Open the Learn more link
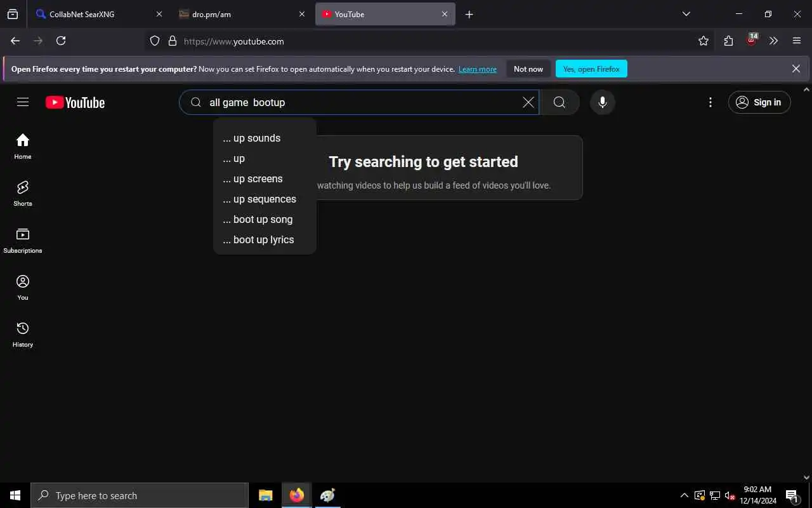Screen dimensions: 812x508 (x=478, y=69)
